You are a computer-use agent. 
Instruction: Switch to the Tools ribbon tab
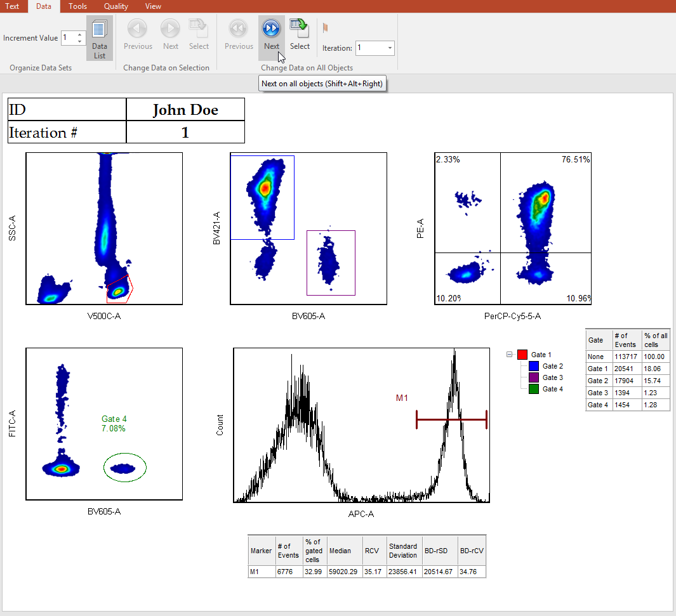click(77, 6)
